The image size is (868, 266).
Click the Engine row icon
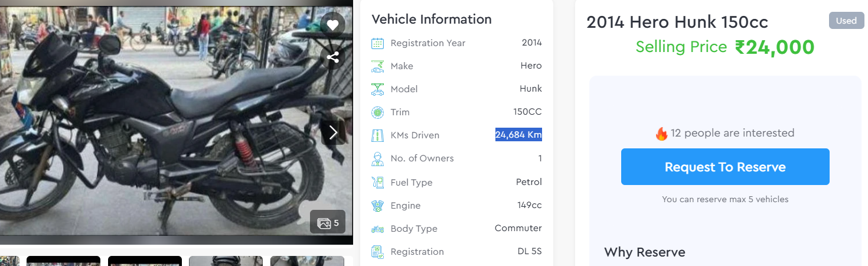pos(377,206)
